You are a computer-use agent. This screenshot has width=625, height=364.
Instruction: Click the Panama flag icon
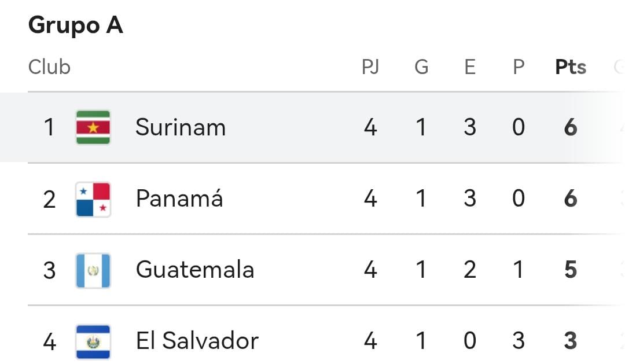pyautogui.click(x=93, y=199)
